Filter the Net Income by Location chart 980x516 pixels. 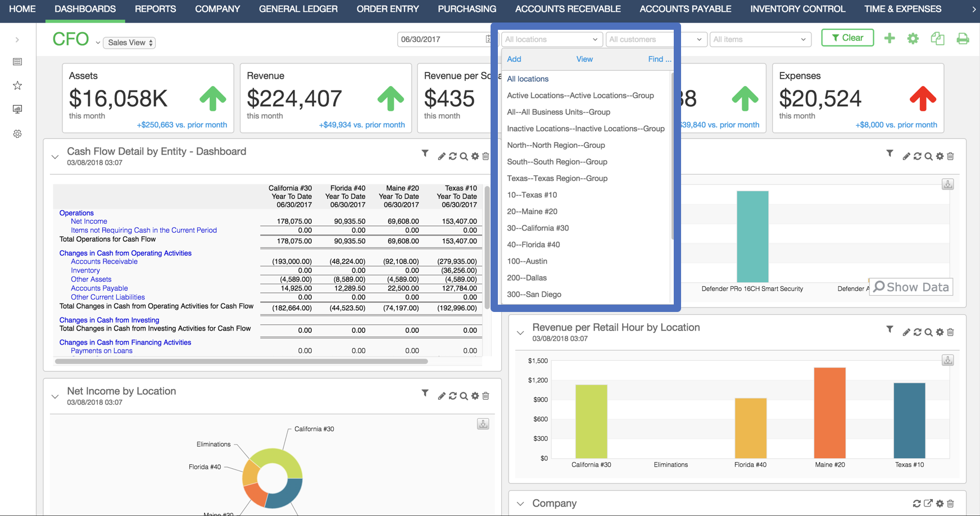point(425,395)
